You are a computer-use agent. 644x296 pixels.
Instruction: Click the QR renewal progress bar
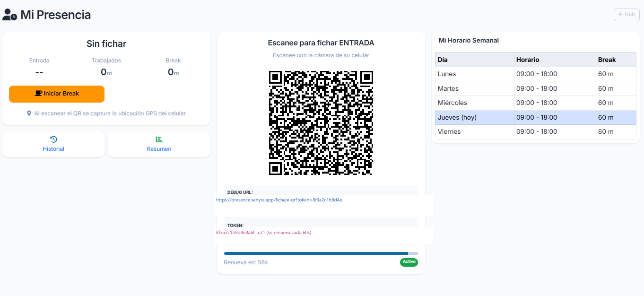click(321, 253)
